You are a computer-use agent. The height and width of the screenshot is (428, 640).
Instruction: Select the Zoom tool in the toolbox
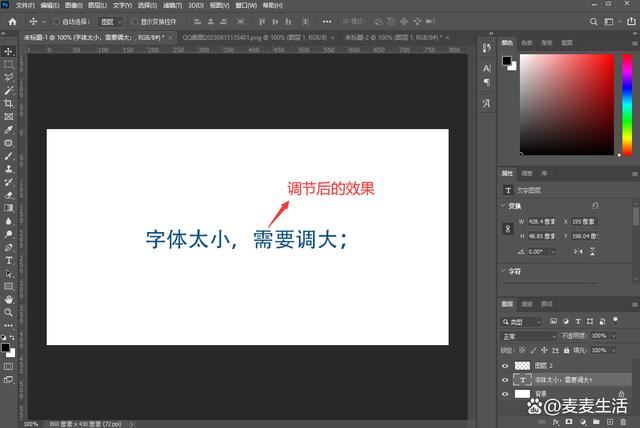8,312
